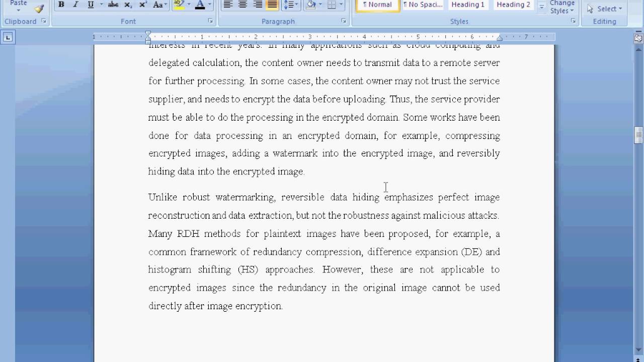This screenshot has height=362, width=644.
Task: Click the word 'However' in document
Action: click(x=342, y=269)
